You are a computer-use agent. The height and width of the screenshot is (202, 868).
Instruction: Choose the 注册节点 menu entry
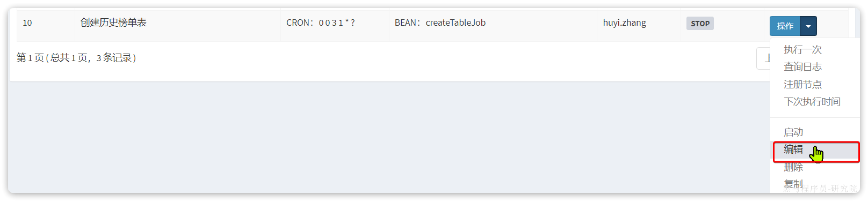(802, 84)
